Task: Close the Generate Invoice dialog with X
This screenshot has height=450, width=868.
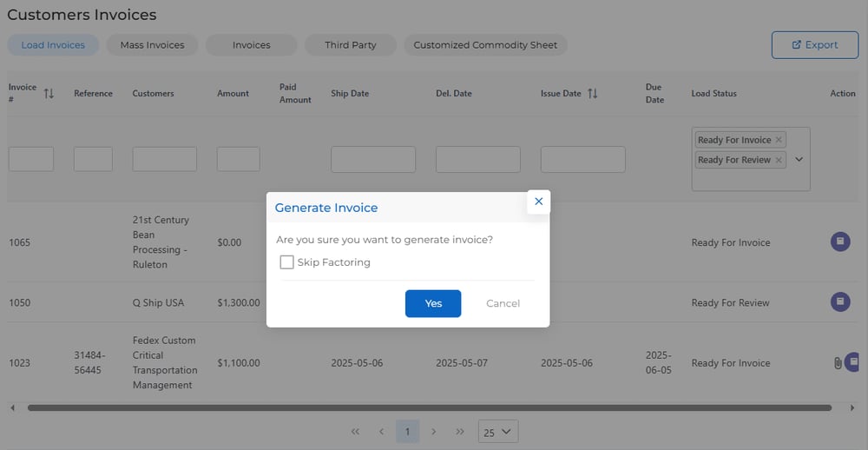Action: [538, 202]
